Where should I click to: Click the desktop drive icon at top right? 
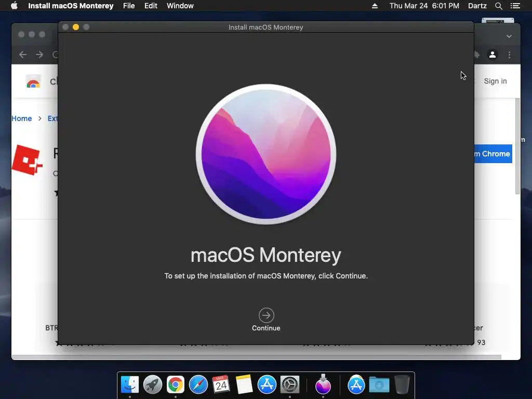pyautogui.click(x=498, y=20)
